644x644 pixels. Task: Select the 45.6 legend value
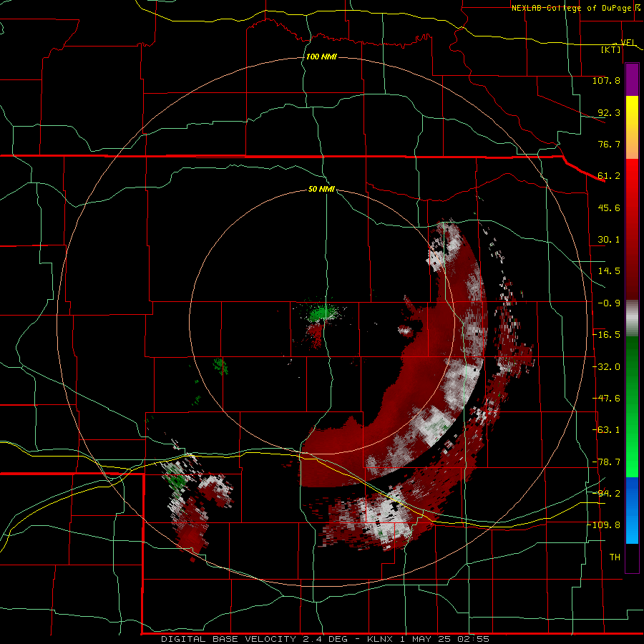click(x=609, y=208)
